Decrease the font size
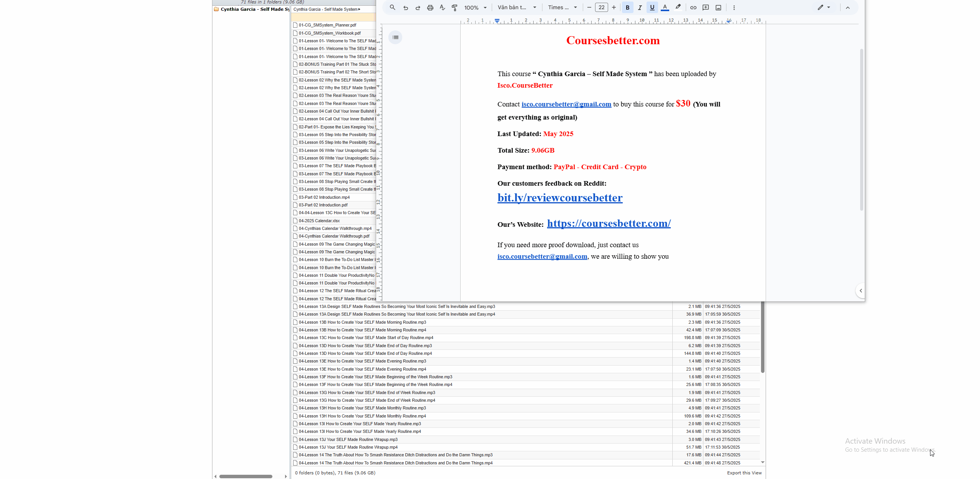Screen dimensions: 980x479 pos(589,7)
